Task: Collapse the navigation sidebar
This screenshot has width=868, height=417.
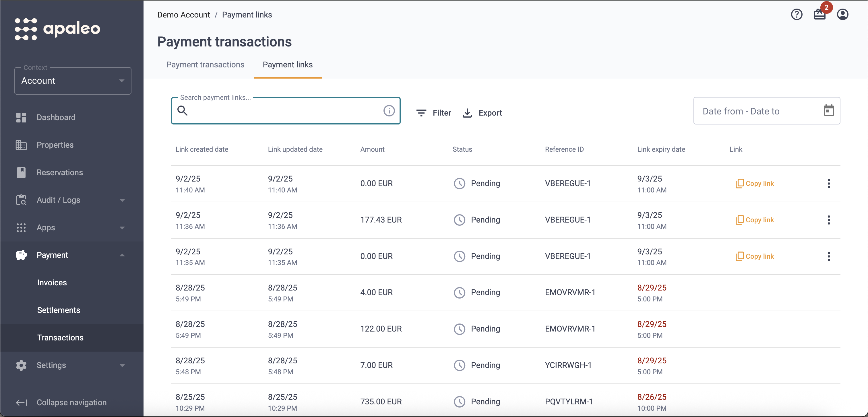Action: 61,402
